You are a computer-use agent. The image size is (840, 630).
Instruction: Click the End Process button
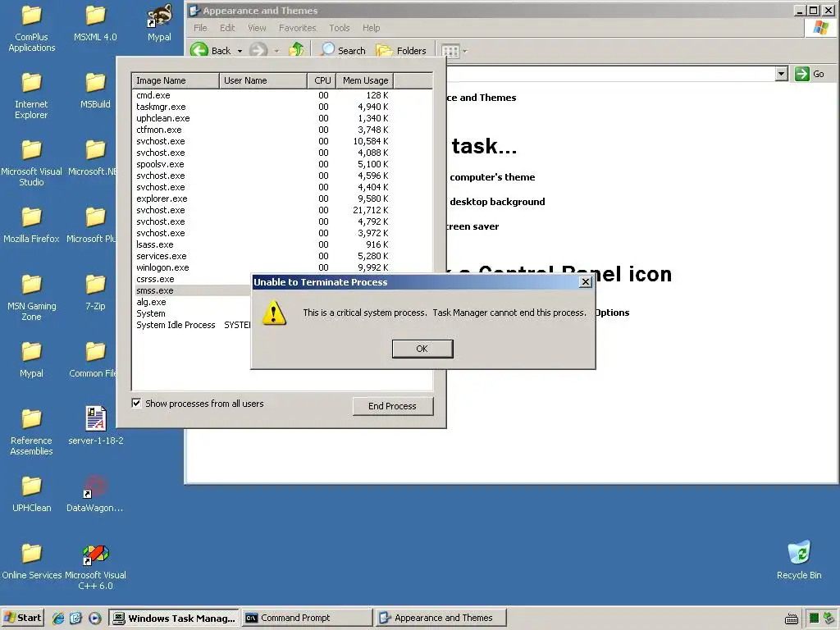point(393,406)
